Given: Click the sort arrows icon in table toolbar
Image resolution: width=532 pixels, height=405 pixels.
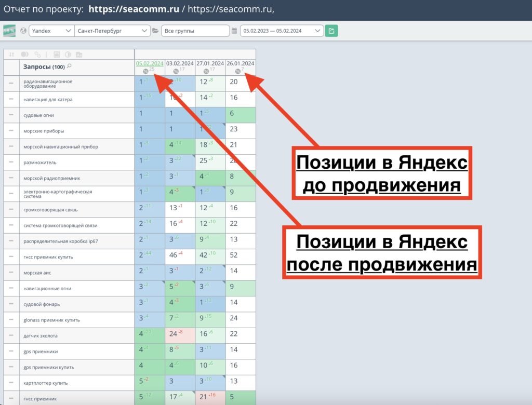Looking at the screenshot, I should coord(11,55).
